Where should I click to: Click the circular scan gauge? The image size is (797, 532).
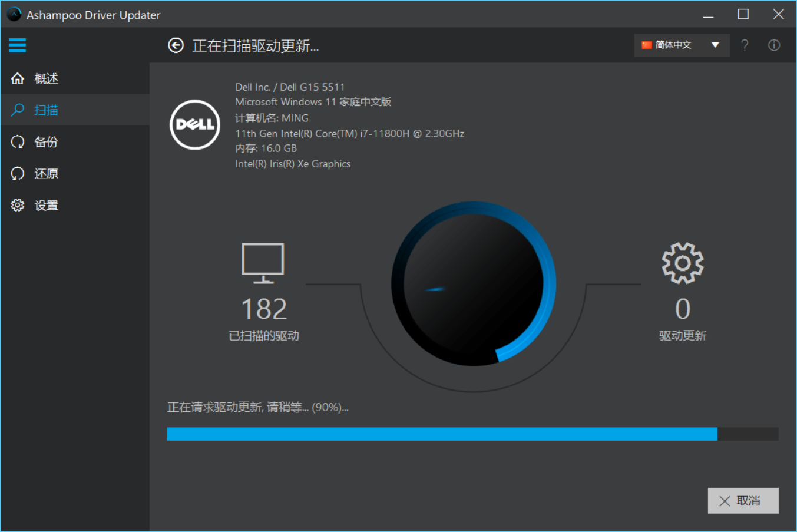click(x=474, y=284)
